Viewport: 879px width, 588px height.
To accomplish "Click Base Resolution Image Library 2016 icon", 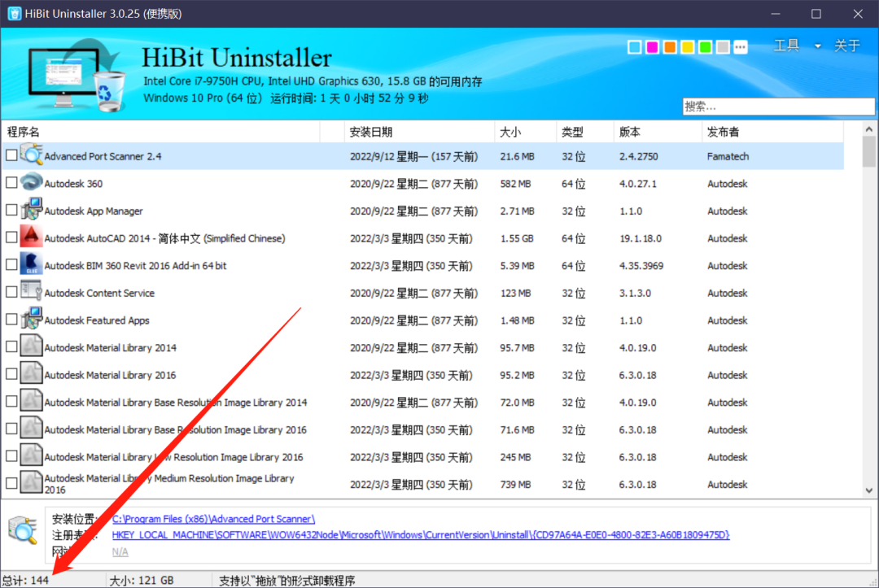I will [x=32, y=429].
